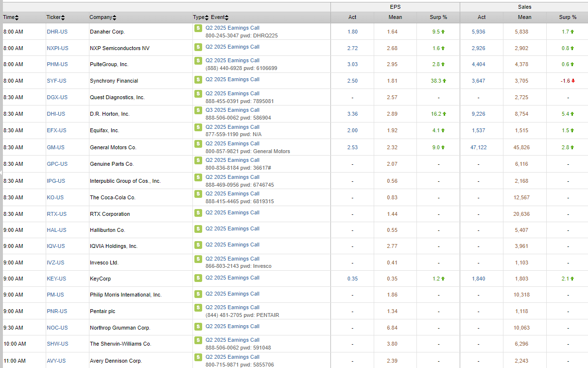
Task: Open the NOC-US ticker link
Action: click(57, 328)
